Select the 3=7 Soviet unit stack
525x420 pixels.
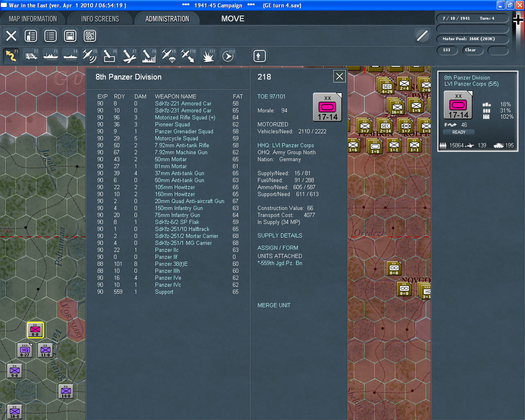tap(365, 126)
